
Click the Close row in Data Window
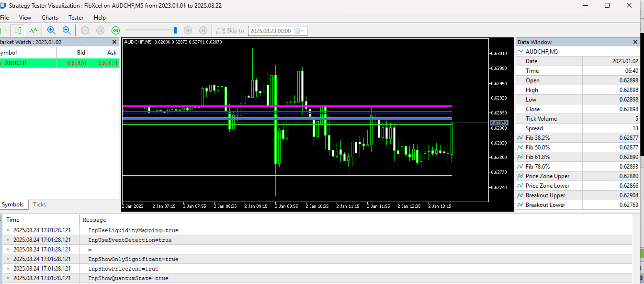coord(578,109)
